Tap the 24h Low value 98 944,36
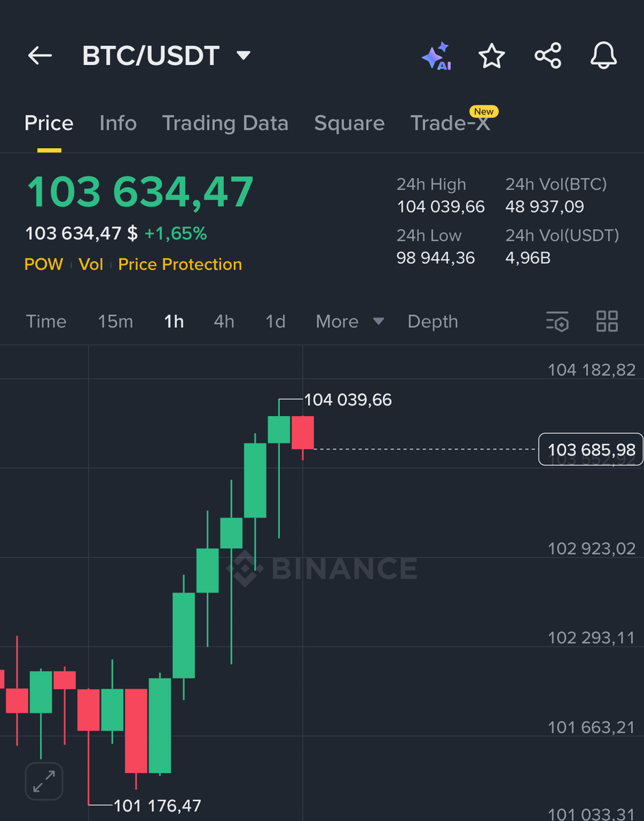Viewport: 644px width, 821px height. (x=436, y=258)
